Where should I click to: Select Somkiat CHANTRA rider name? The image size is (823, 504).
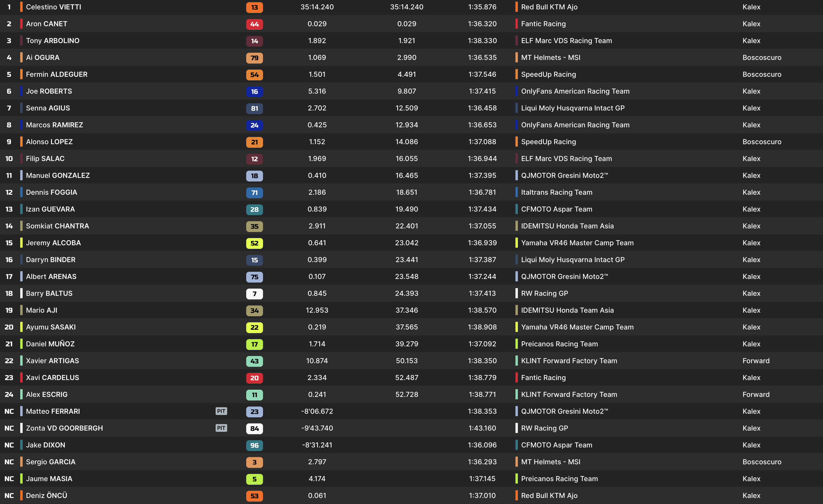[x=58, y=226]
